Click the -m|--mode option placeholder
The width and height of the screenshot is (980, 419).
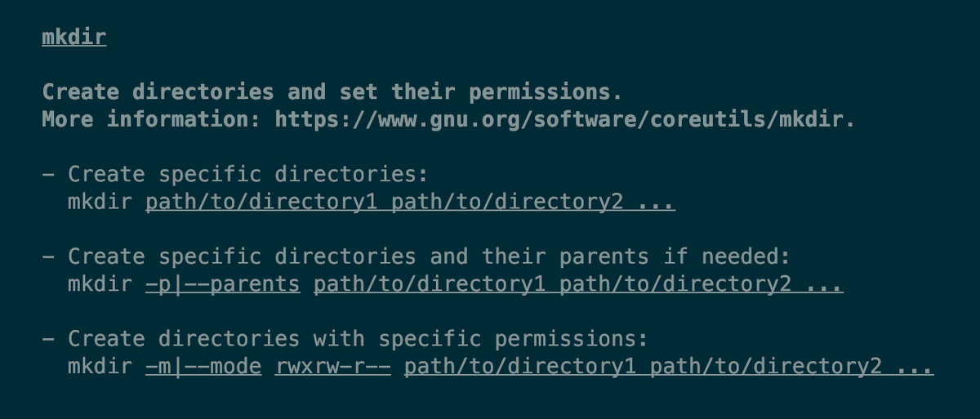click(203, 367)
